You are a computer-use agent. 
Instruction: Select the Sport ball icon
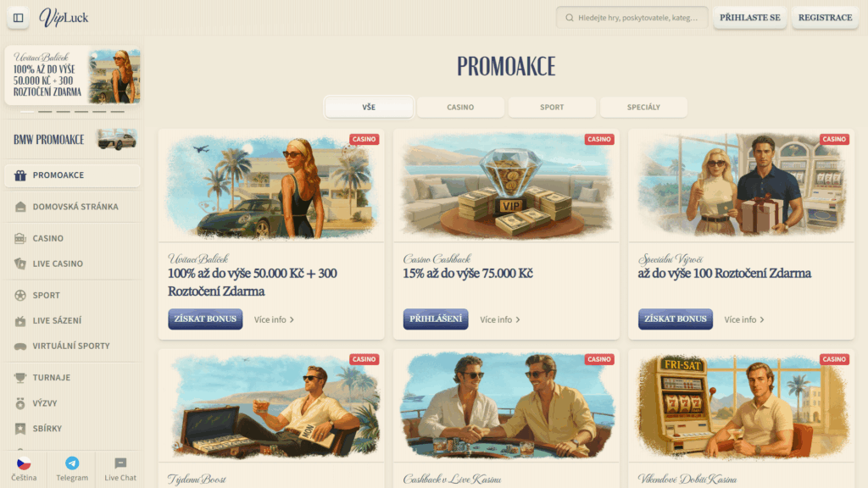click(20, 296)
